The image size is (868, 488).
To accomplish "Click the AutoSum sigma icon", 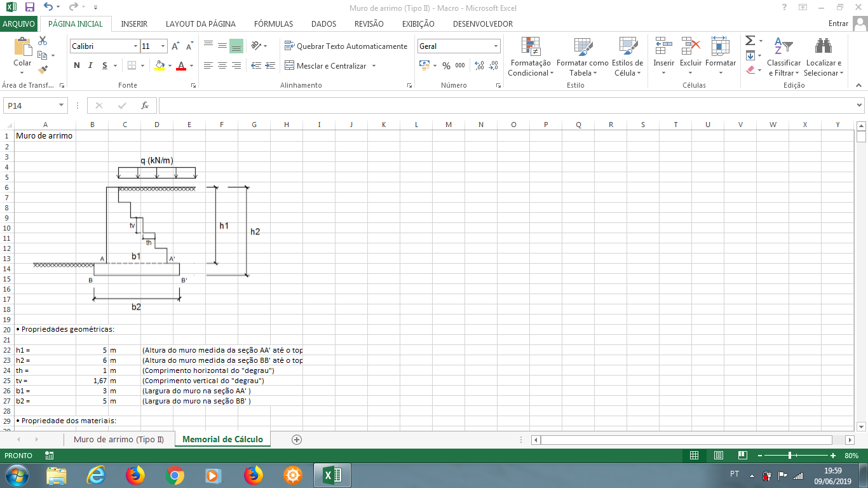I will (x=750, y=41).
